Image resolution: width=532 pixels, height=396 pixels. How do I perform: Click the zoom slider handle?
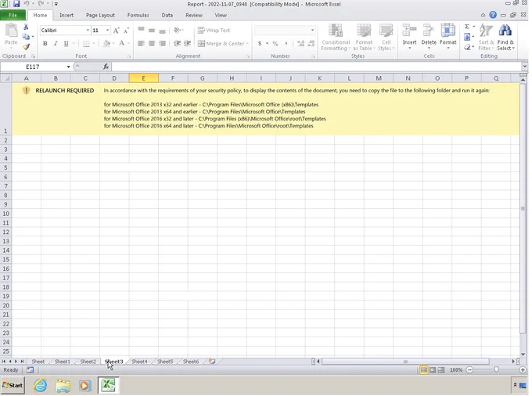coord(496,370)
